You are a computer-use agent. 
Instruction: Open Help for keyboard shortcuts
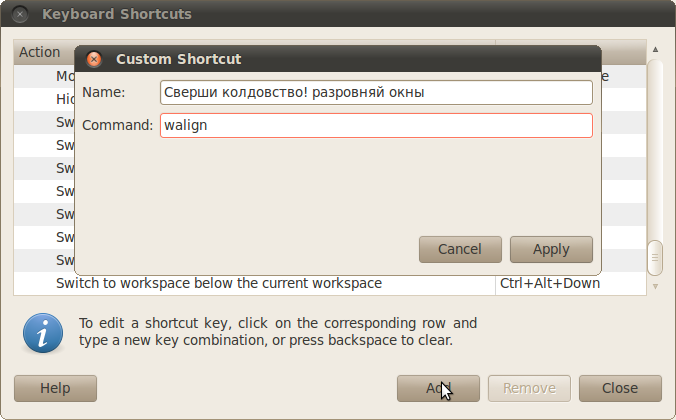[55, 388]
